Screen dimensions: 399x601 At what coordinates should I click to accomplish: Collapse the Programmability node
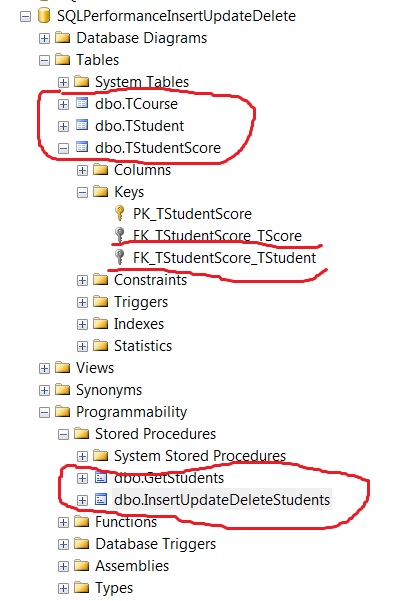tap(44, 412)
